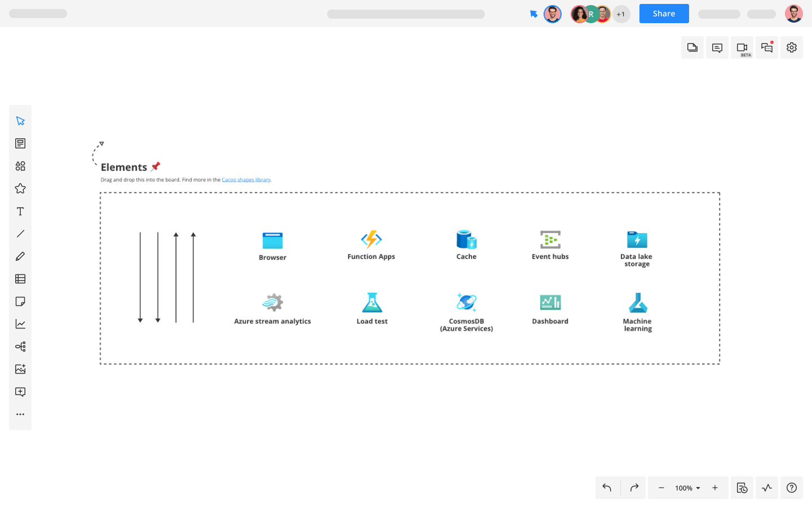Viewport: 812px width, 508px height.
Task: Select the Dashboard element icon
Action: [x=550, y=303]
